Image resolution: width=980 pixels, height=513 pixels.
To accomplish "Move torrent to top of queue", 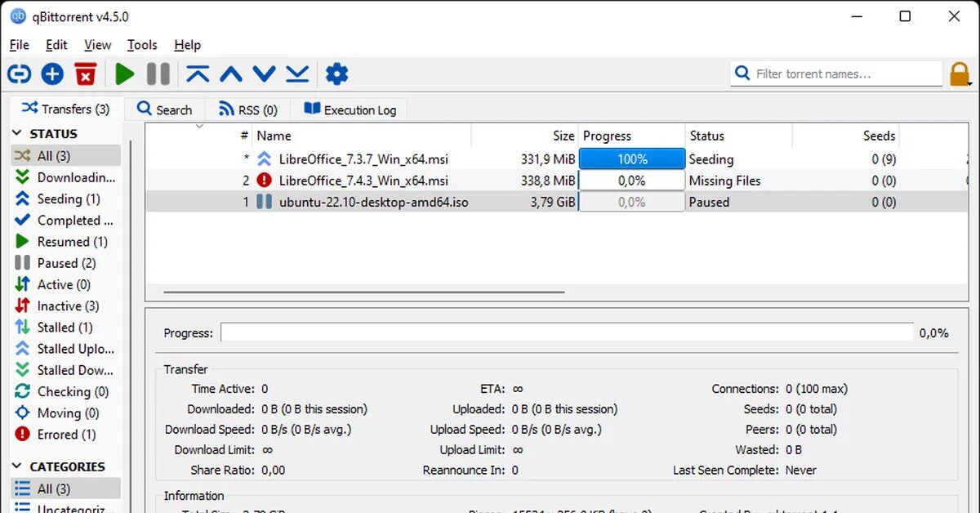I will click(198, 74).
